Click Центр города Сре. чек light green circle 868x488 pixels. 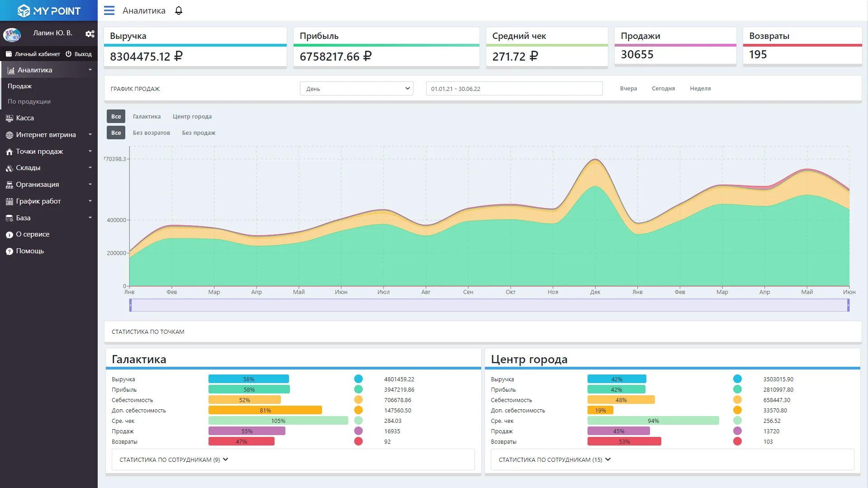(x=737, y=421)
